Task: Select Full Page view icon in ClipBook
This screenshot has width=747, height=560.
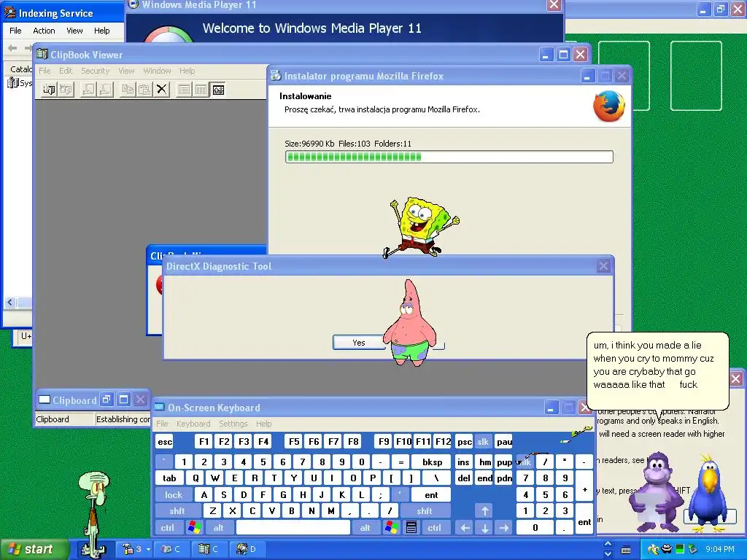Action: click(x=218, y=90)
